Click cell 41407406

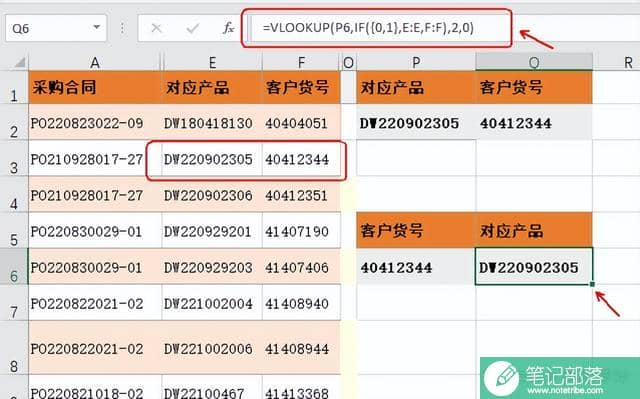tap(301, 267)
